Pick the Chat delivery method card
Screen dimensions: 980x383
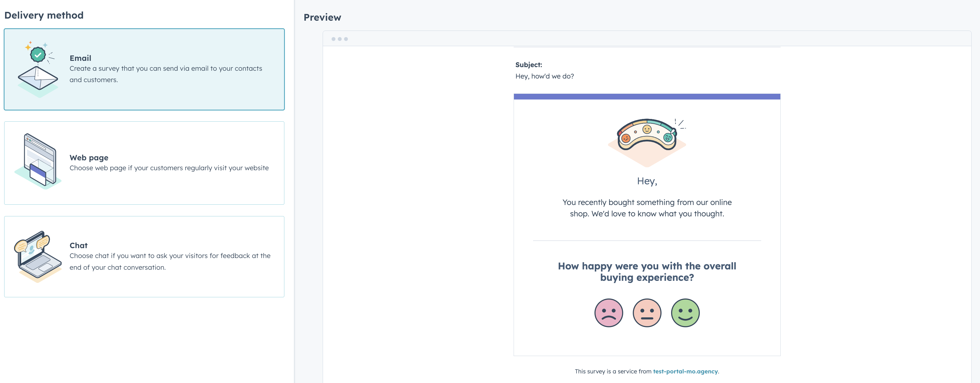point(144,257)
